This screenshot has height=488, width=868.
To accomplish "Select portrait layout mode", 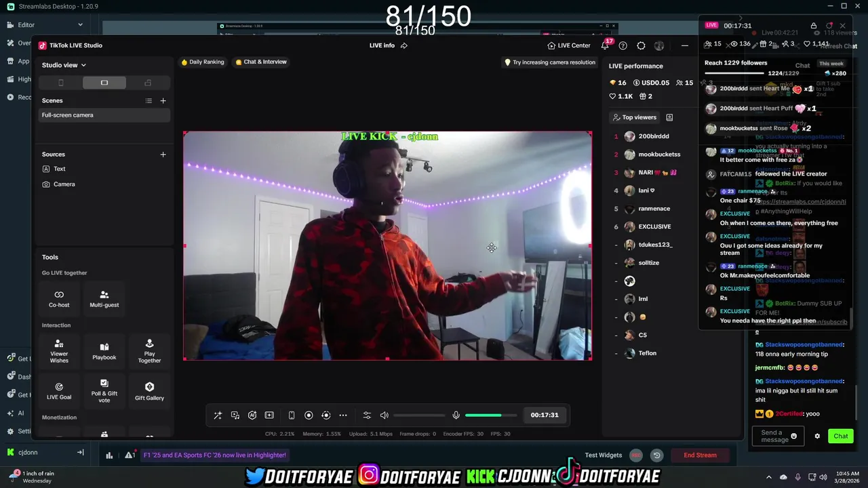I will pos(60,83).
